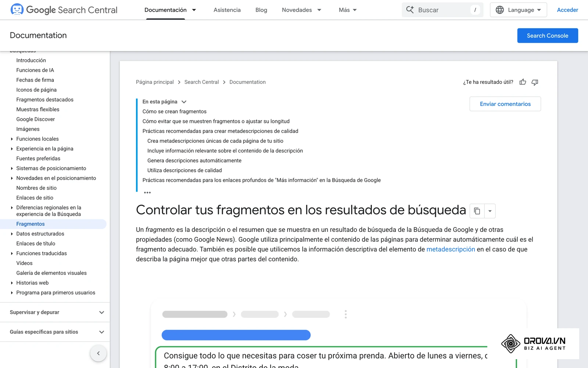This screenshot has width=588, height=368.
Task: Click the Google Search Central logo
Action: 64,10
